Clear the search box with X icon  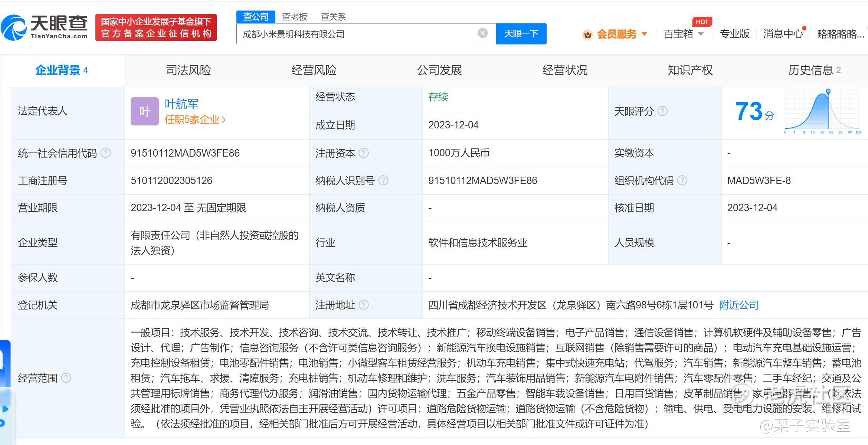(482, 33)
